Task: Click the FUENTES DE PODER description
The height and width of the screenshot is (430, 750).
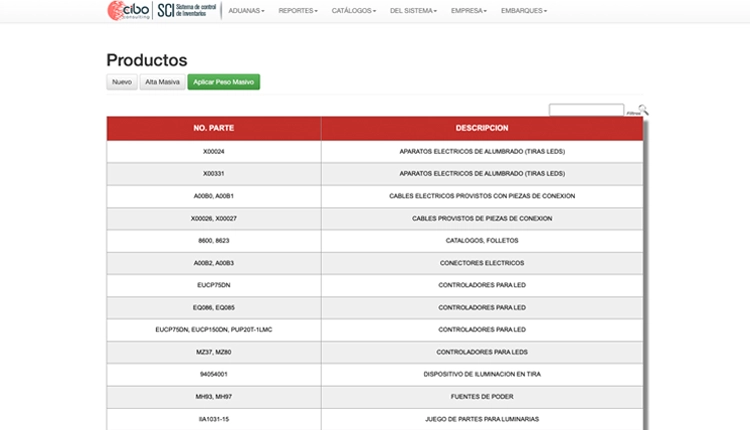Action: (481, 397)
